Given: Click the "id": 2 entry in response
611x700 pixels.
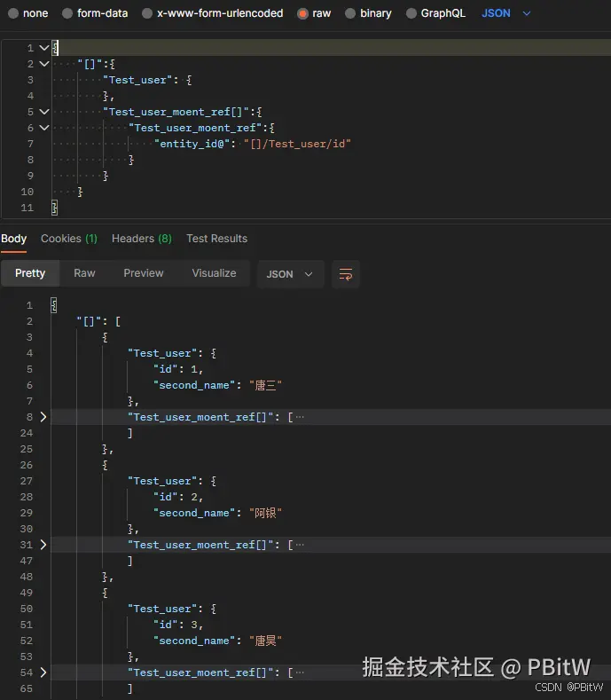Looking at the screenshot, I should point(178,497).
